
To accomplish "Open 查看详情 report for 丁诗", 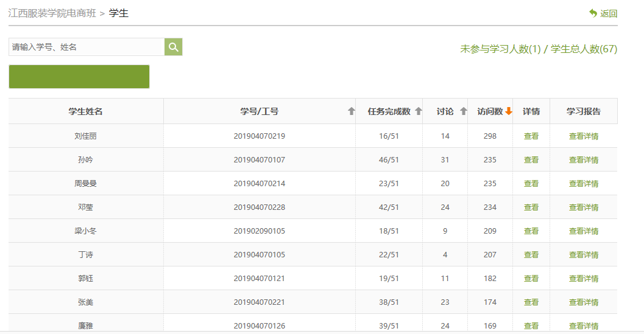I will tap(583, 255).
